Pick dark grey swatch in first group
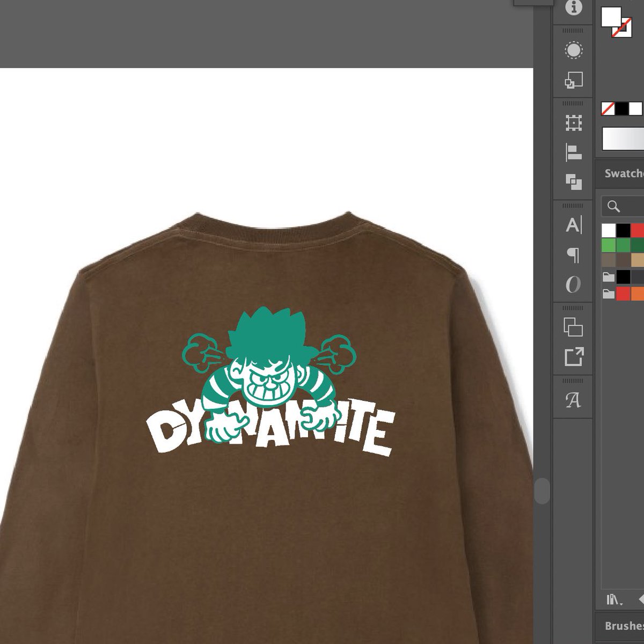 click(x=637, y=277)
